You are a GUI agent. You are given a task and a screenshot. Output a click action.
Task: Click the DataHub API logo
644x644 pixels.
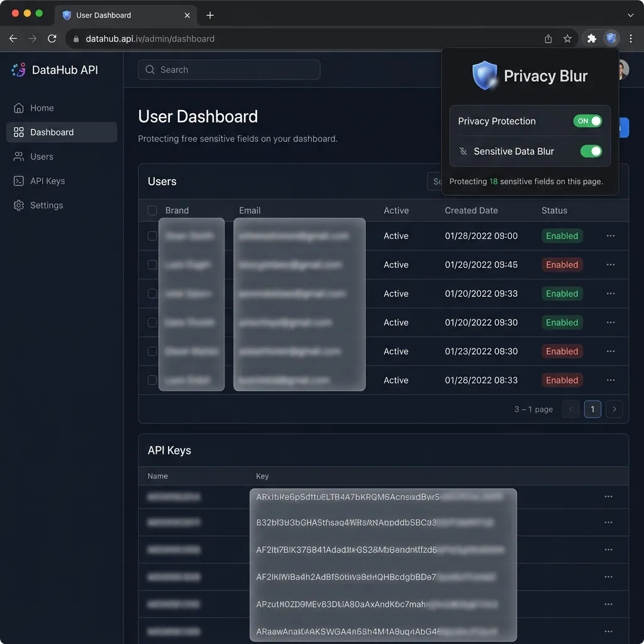[19, 70]
